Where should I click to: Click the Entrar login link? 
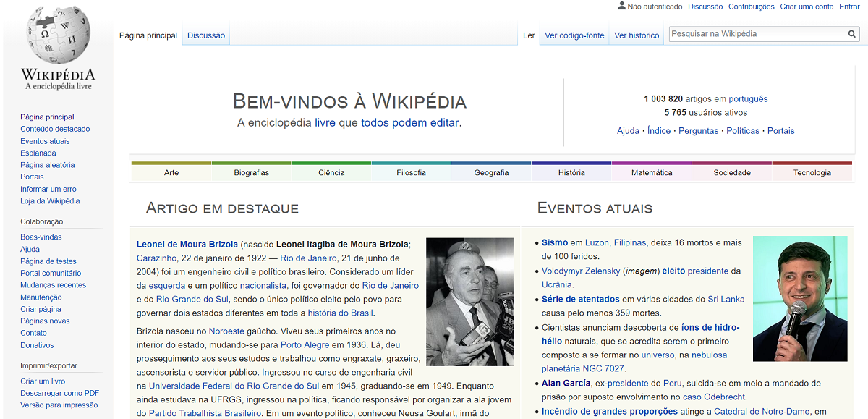point(849,7)
